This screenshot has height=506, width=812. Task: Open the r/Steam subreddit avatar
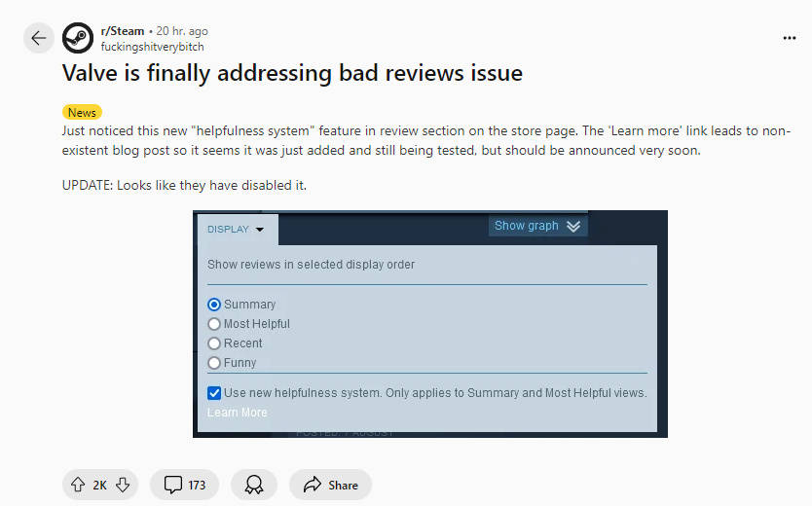78,38
